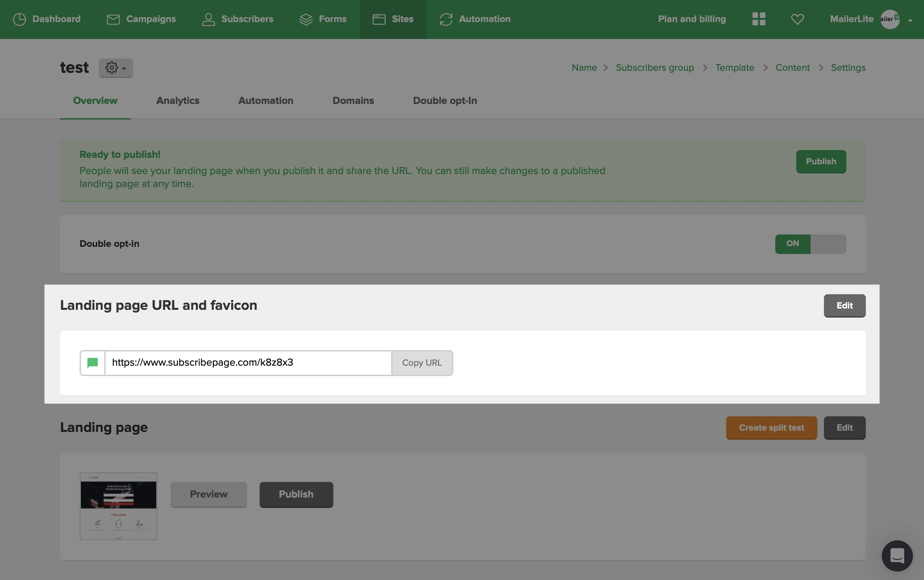Switch to the Analytics tab

(x=178, y=100)
